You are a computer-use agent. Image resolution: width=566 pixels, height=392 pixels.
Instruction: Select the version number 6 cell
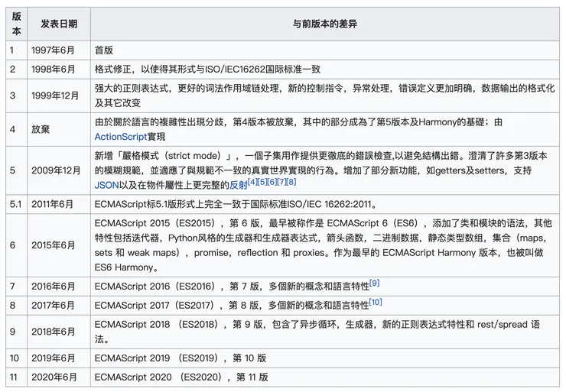[x=16, y=245]
